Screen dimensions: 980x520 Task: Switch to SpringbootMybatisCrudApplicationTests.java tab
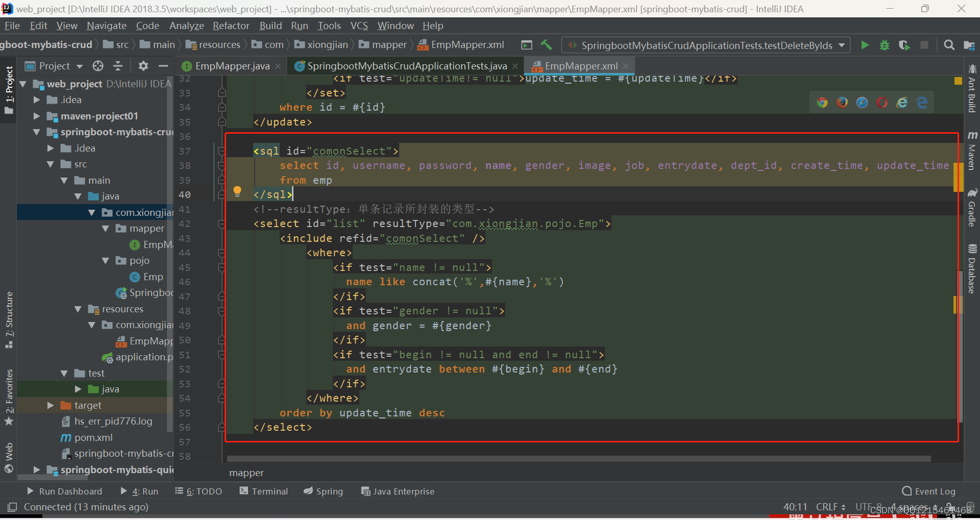[407, 66]
